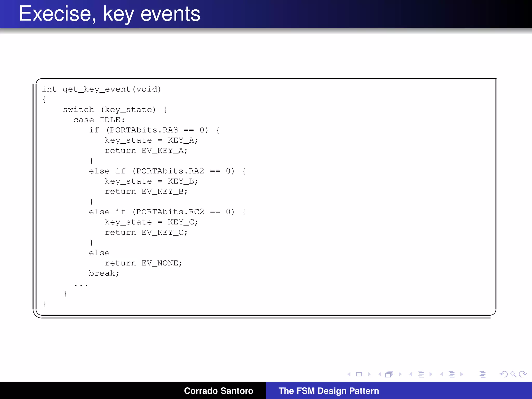Click the slide rectangle navigation icon
The width and height of the screenshot is (532, 399).
pyautogui.click(x=359, y=374)
